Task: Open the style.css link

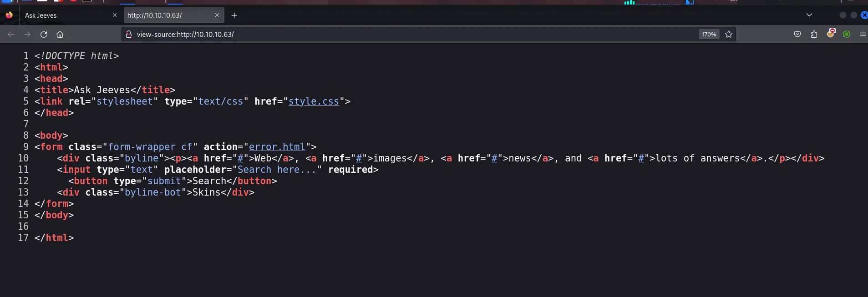Action: click(x=314, y=101)
